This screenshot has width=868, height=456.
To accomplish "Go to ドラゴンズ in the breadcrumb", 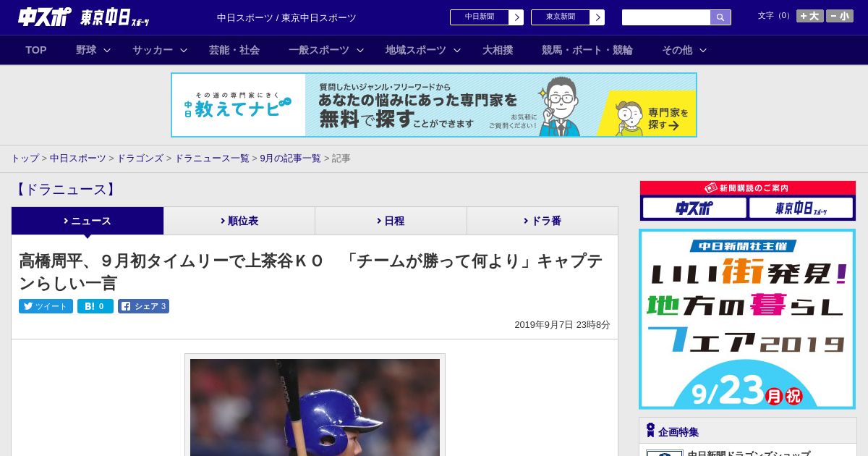I will [140, 158].
